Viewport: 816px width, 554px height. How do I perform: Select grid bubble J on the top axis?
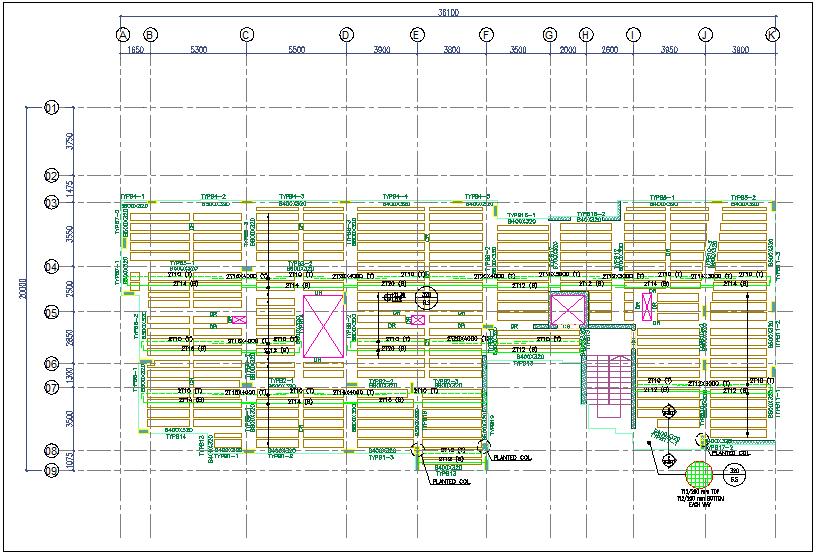(705, 35)
